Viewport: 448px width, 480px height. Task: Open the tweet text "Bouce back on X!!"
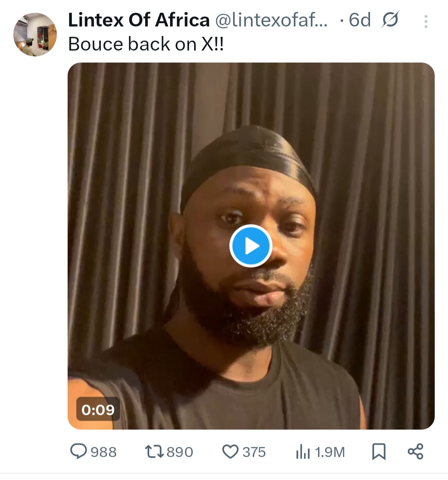146,44
